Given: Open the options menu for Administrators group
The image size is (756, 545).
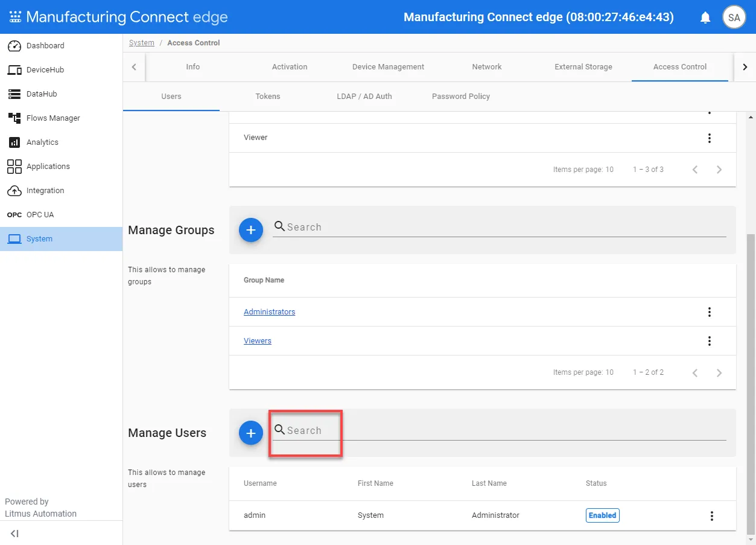Looking at the screenshot, I should click(x=710, y=312).
